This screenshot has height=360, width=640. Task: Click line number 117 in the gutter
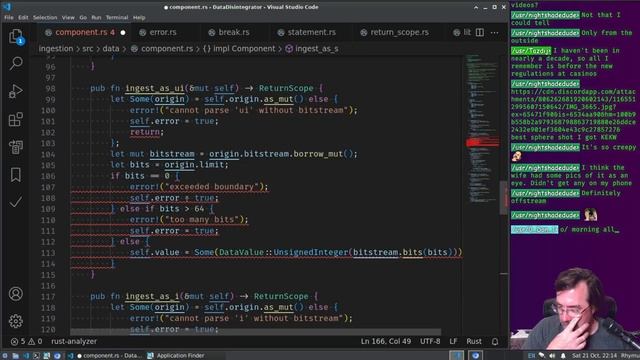click(x=48, y=297)
